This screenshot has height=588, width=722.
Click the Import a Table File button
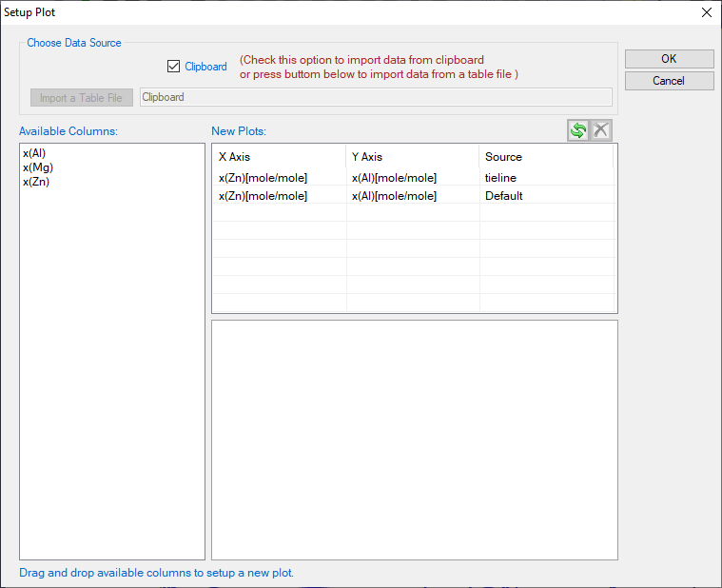(x=82, y=97)
